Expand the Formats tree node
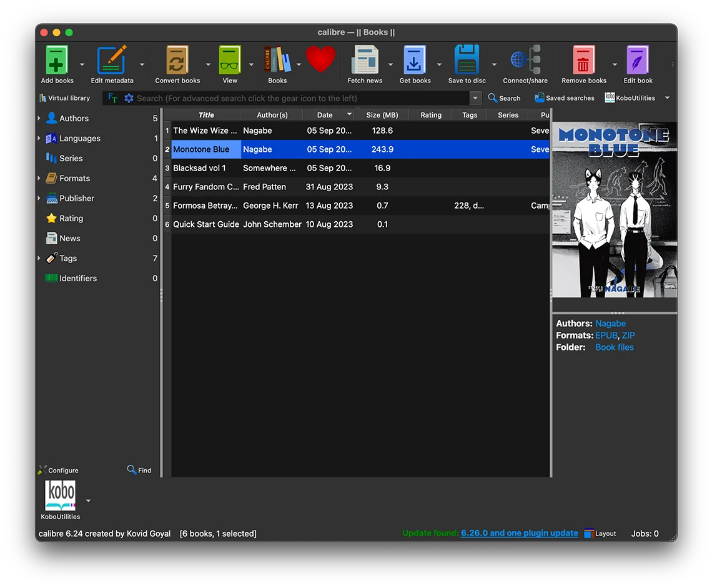 39,178
